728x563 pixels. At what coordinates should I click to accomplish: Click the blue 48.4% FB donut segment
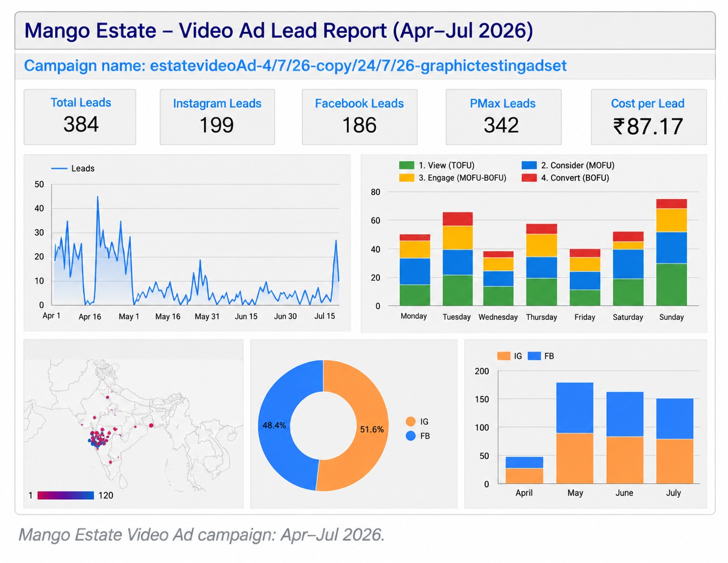coord(275,425)
